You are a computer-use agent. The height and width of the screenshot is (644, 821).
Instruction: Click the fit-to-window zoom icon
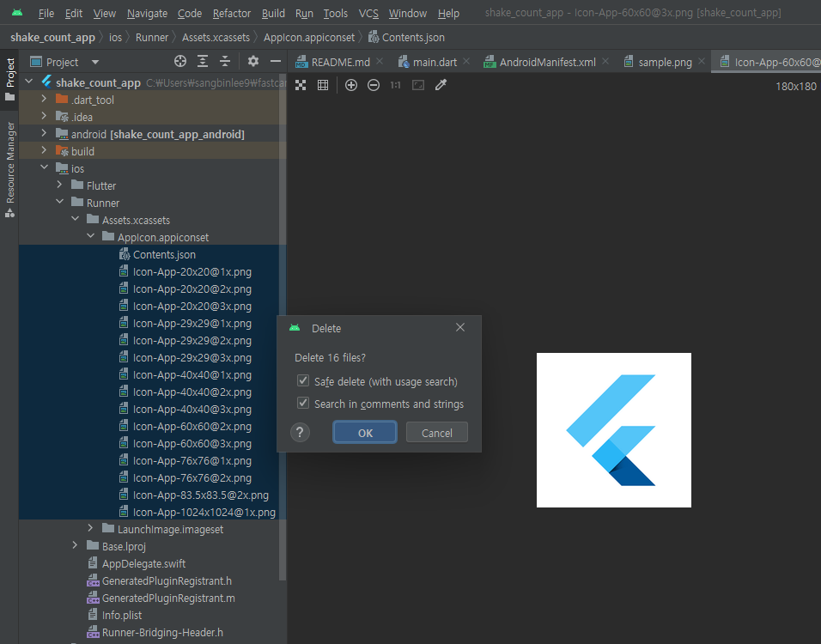click(418, 85)
